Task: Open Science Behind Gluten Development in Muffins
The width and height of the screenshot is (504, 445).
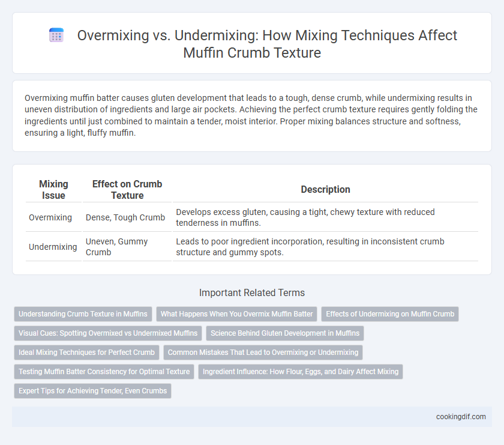Action: [x=285, y=333]
